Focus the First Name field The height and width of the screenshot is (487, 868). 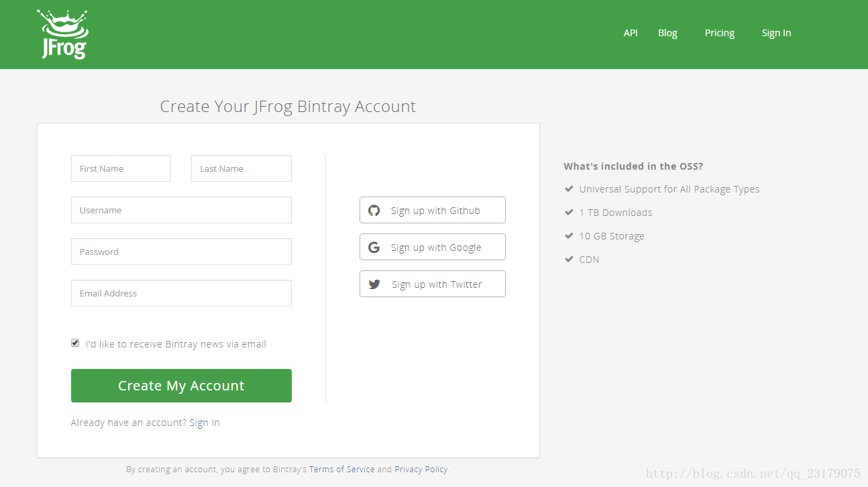tap(121, 168)
